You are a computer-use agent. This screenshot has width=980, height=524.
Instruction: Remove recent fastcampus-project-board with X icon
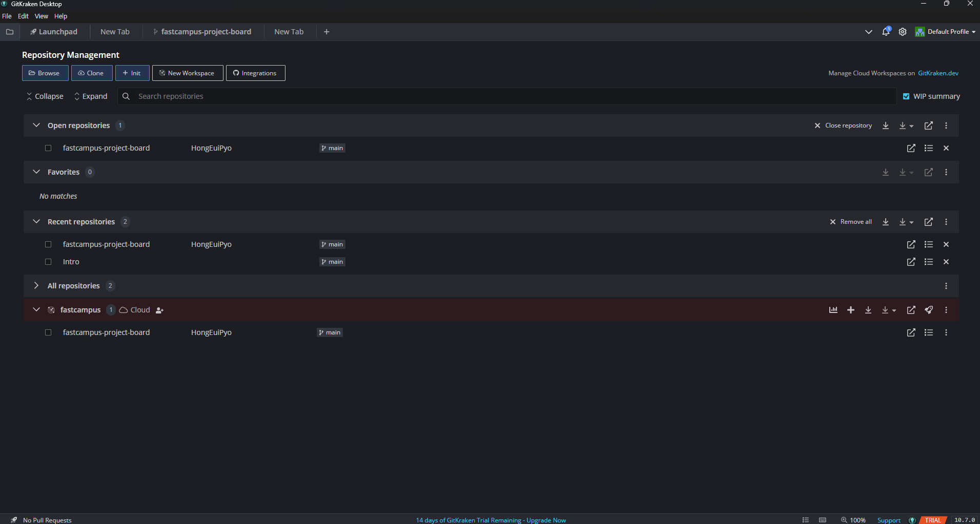pyautogui.click(x=946, y=244)
